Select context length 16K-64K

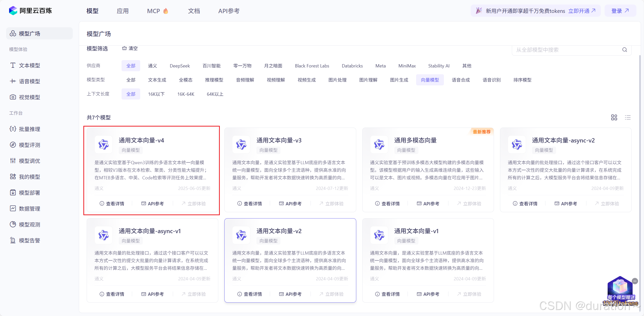pos(186,94)
